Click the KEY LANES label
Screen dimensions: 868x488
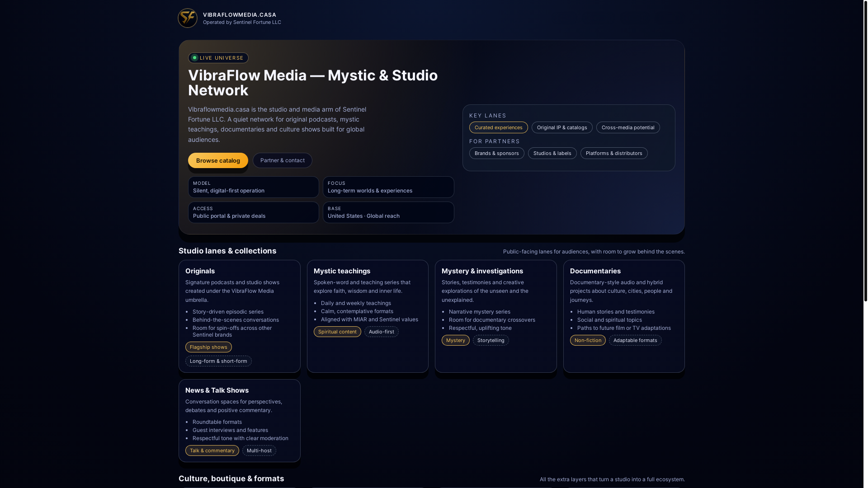pyautogui.click(x=488, y=116)
